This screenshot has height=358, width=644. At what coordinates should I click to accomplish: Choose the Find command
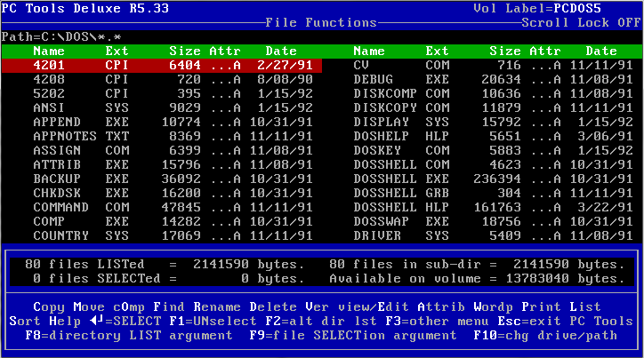coord(168,306)
